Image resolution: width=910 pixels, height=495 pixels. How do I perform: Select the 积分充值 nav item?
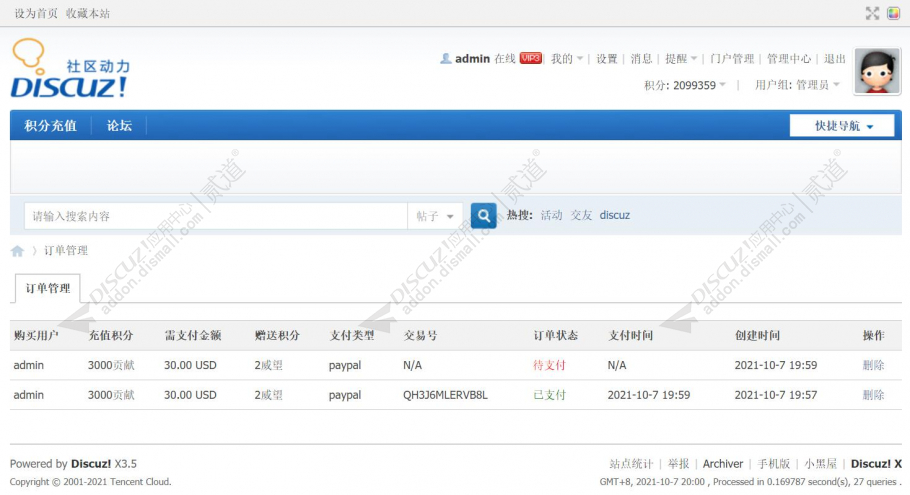tap(50, 125)
